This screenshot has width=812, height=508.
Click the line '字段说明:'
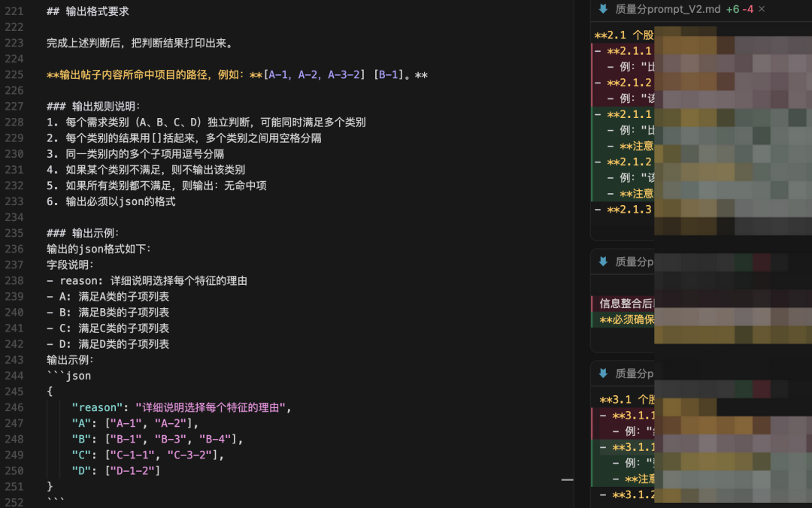point(71,265)
